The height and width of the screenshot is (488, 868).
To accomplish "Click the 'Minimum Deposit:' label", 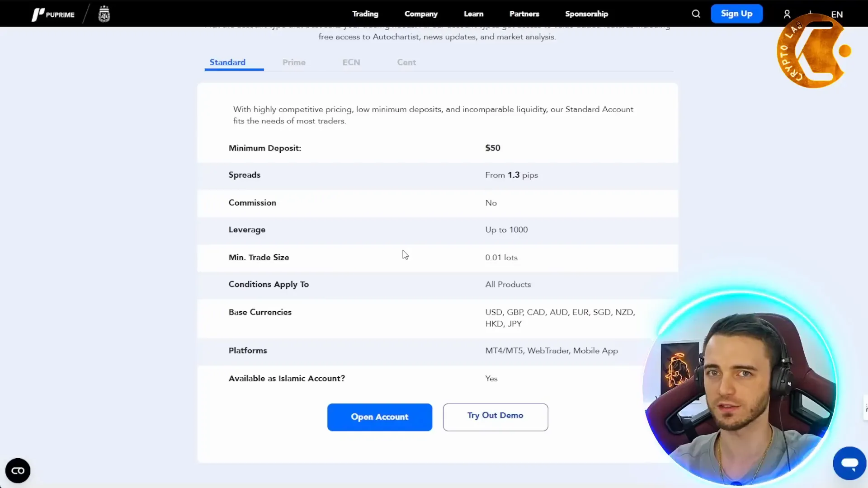I will click(x=265, y=148).
